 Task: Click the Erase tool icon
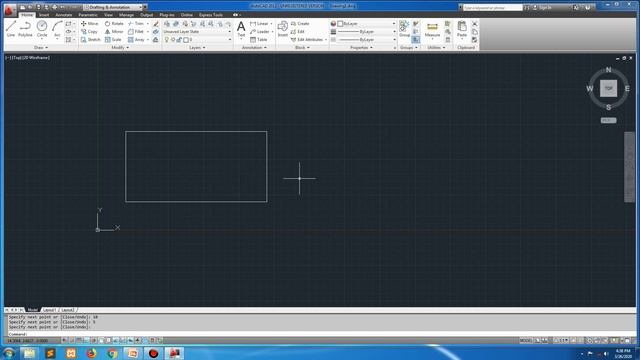click(x=156, y=24)
